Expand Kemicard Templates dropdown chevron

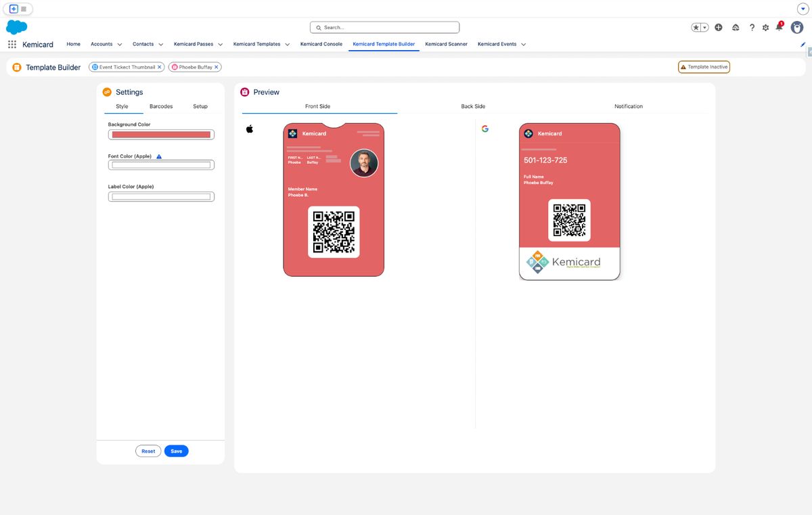tap(287, 45)
